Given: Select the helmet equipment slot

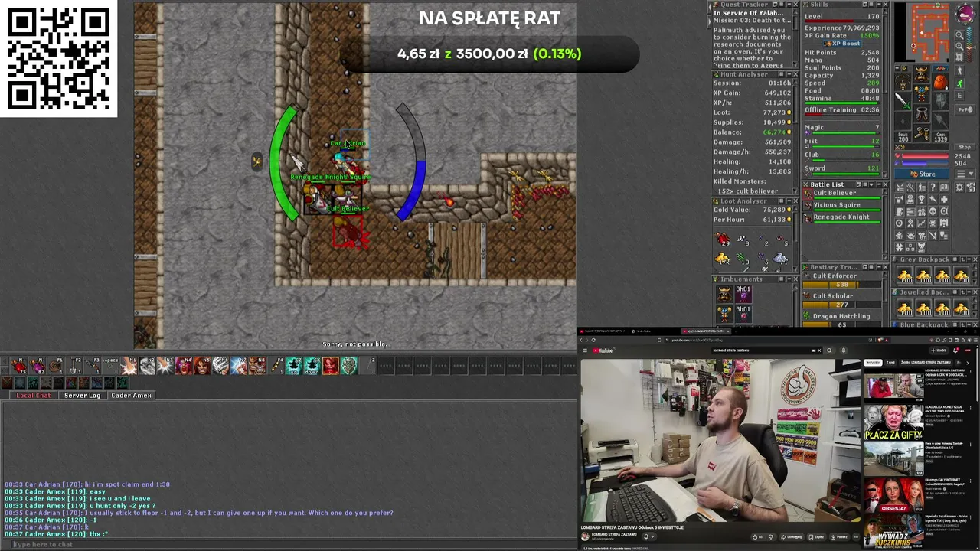Looking at the screenshot, I should point(921,73).
